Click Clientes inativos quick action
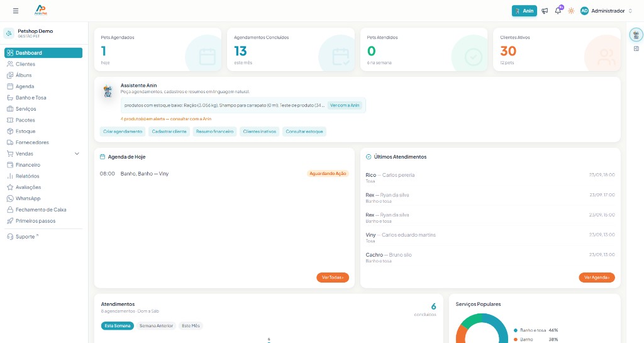The height and width of the screenshot is (343, 644). click(x=260, y=132)
